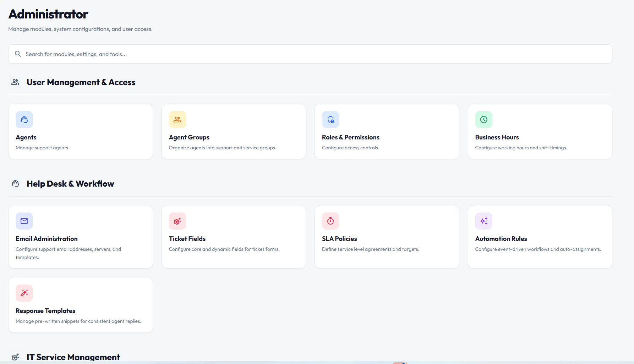This screenshot has width=634, height=364.
Task: Open Response Templates card title
Action: [x=45, y=311]
